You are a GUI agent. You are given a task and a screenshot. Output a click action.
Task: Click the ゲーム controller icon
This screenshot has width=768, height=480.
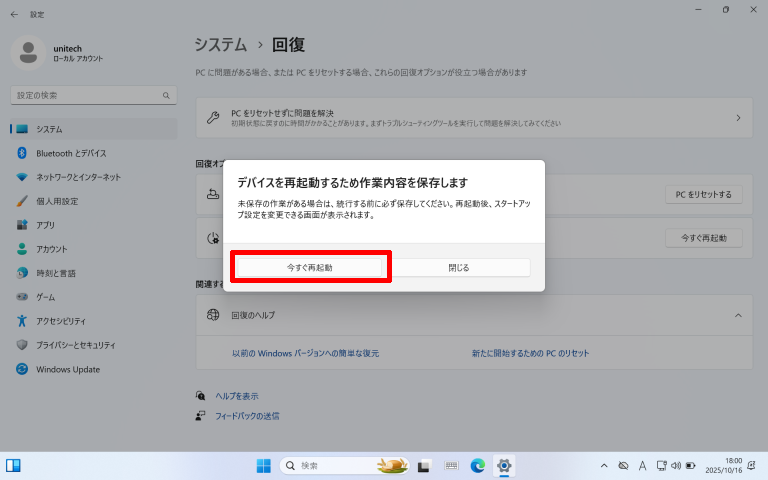[22, 297]
